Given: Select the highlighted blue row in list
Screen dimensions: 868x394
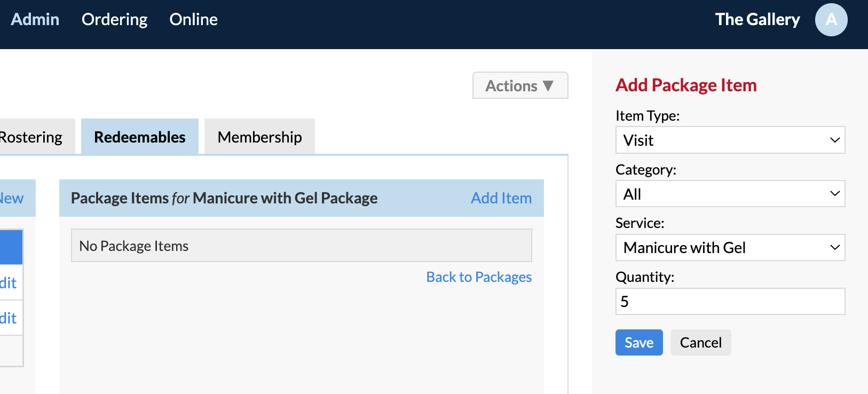Looking at the screenshot, I should pos(11,247).
